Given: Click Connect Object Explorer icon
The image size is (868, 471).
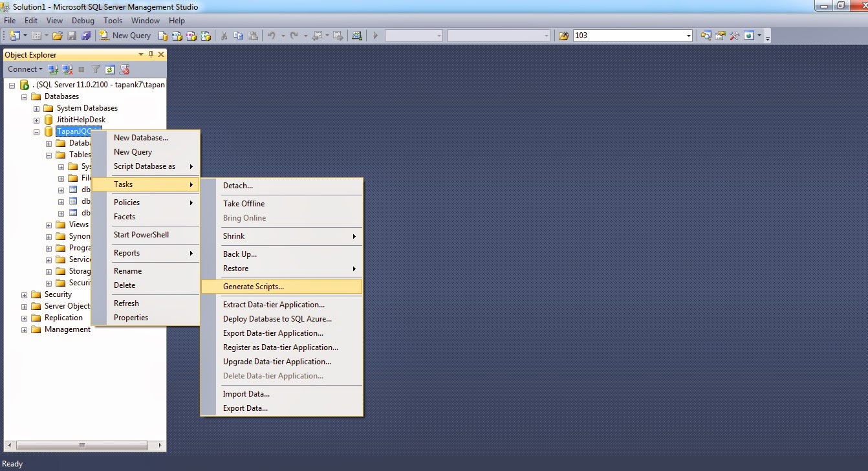Looking at the screenshot, I should click(x=54, y=69).
